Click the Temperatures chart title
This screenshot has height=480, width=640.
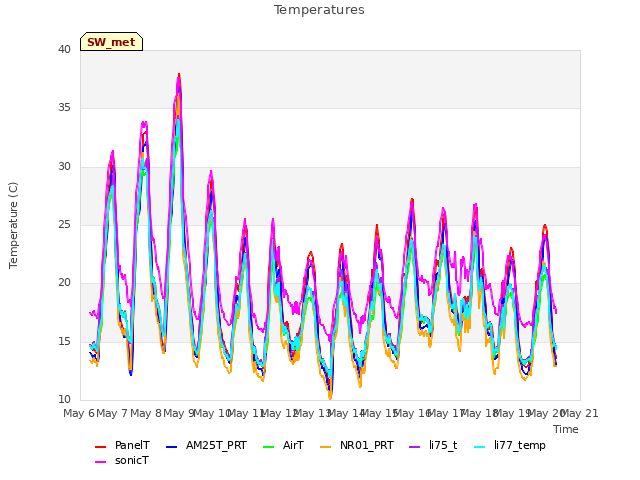tap(319, 10)
